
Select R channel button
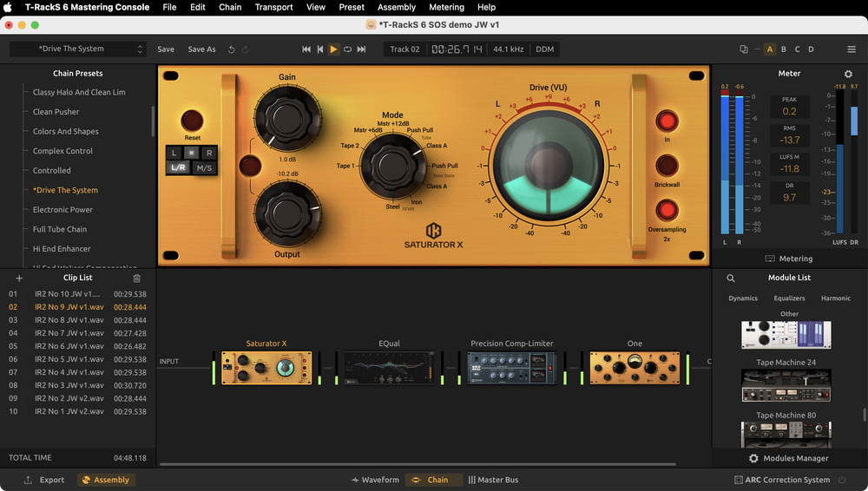point(208,153)
